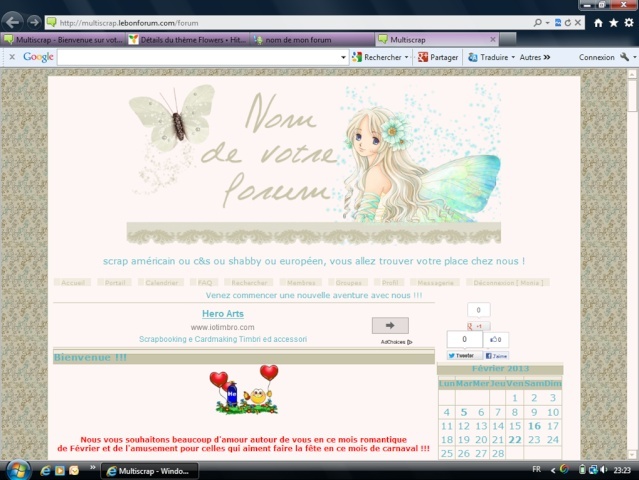Close the active Multiscrap tab

pos(493,40)
